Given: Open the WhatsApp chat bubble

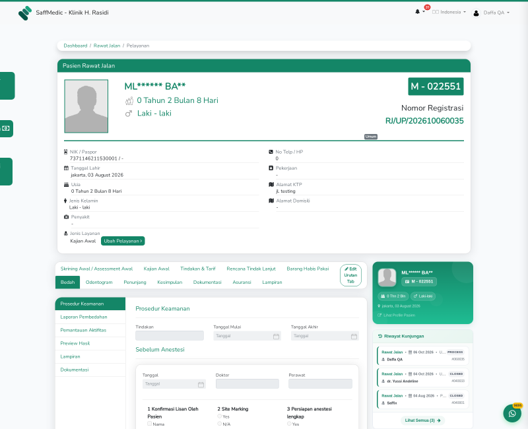Looking at the screenshot, I should click(x=512, y=413).
